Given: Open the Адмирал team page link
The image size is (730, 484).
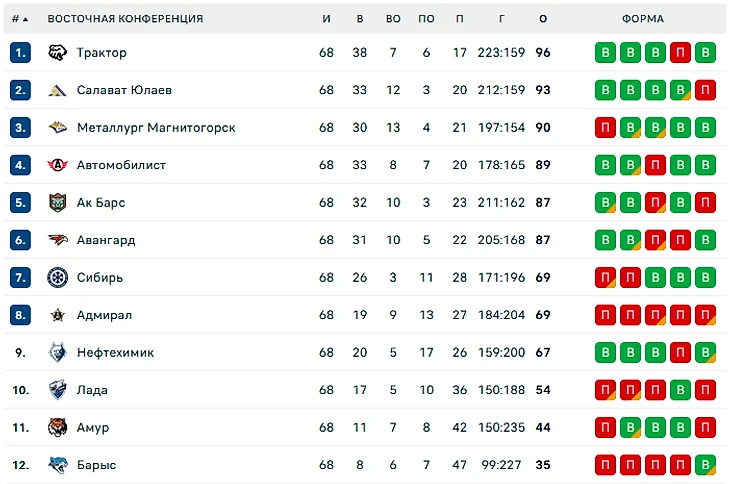Looking at the screenshot, I should (x=104, y=315).
